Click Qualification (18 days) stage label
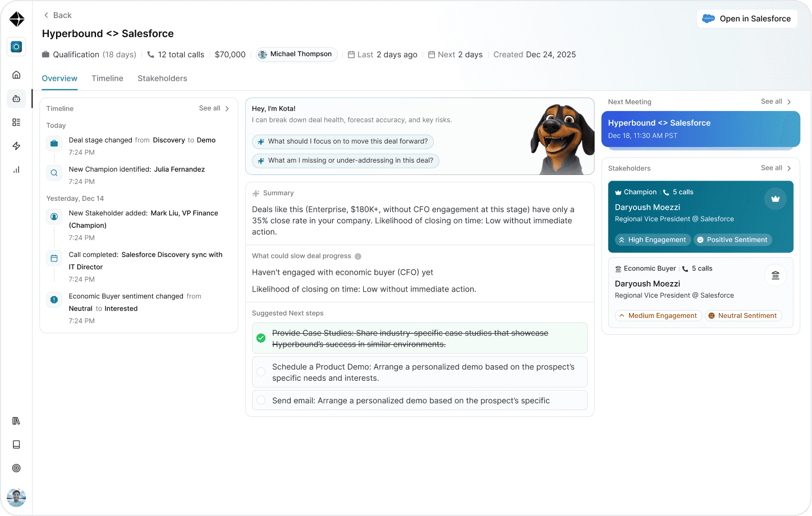 tap(94, 54)
